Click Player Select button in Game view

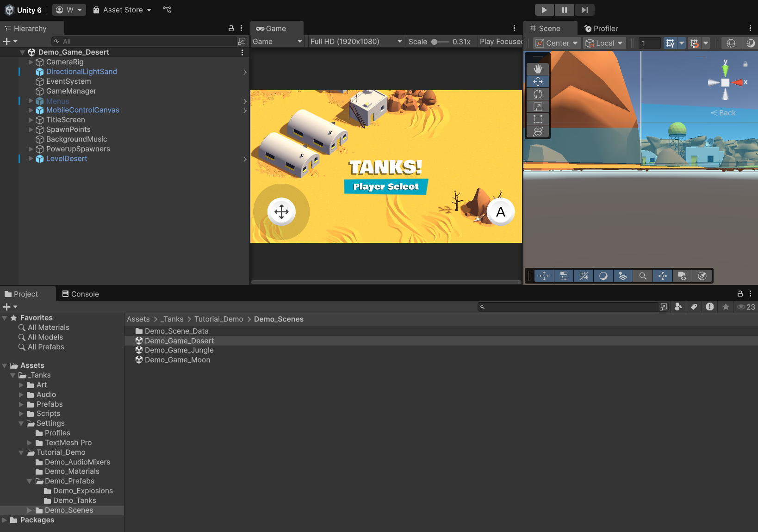[x=386, y=186]
